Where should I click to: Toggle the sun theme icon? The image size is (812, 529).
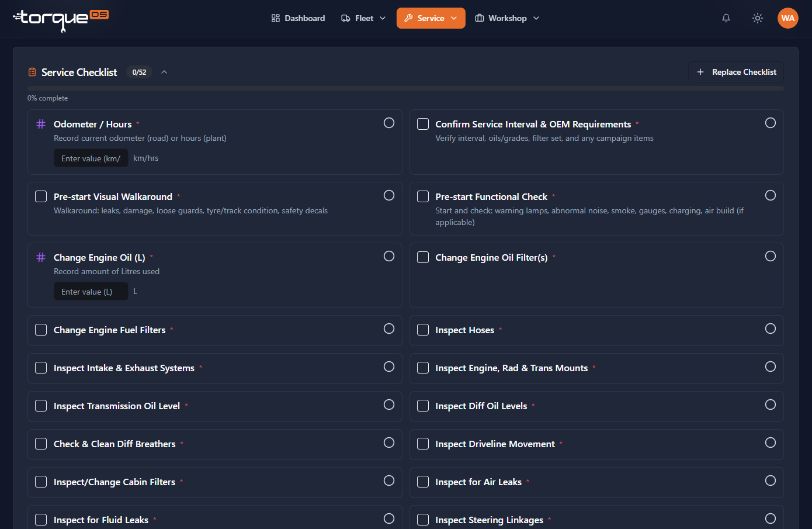(758, 18)
